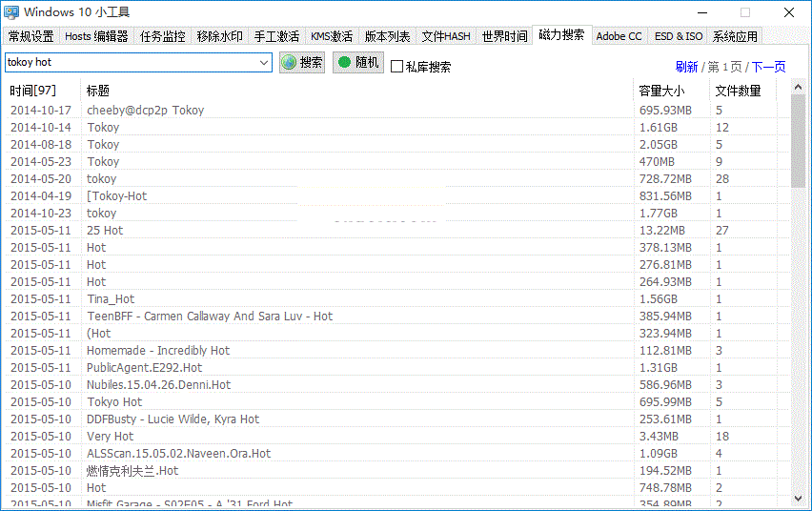Click the 燃情克利夫兰.Hot result title
The width and height of the screenshot is (812, 511).
tap(132, 471)
